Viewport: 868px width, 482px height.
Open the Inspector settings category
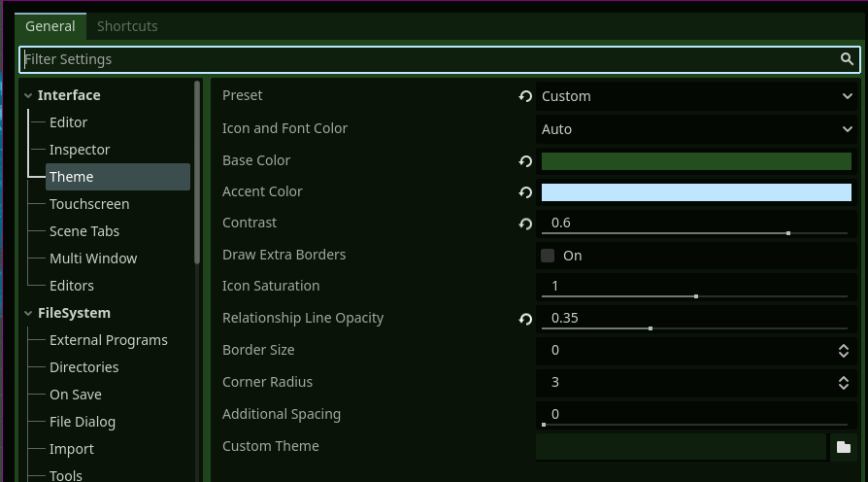80,150
